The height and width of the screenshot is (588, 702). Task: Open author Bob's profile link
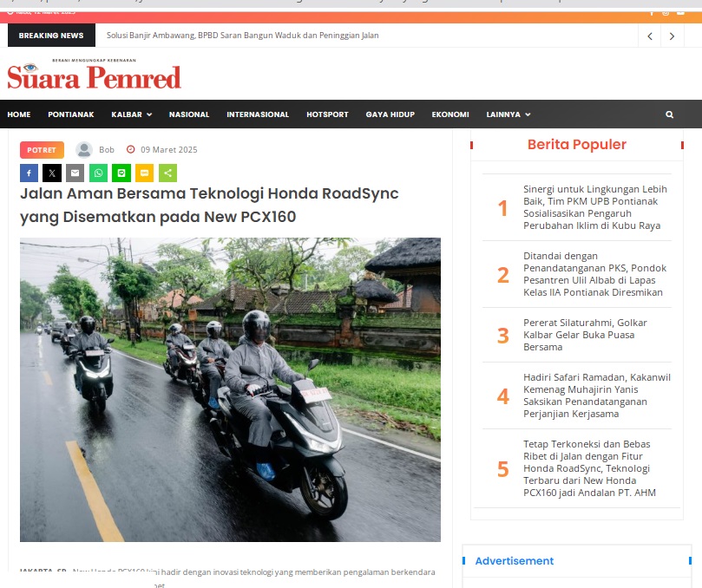(107, 150)
